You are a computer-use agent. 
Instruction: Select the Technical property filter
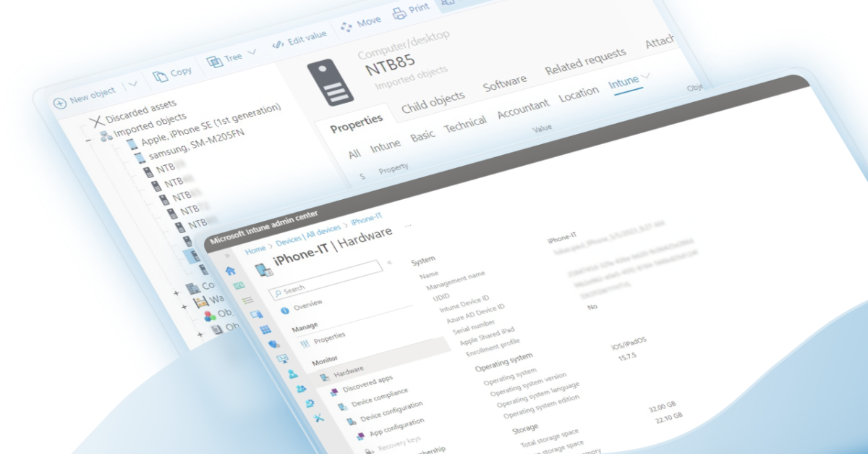coord(465,125)
